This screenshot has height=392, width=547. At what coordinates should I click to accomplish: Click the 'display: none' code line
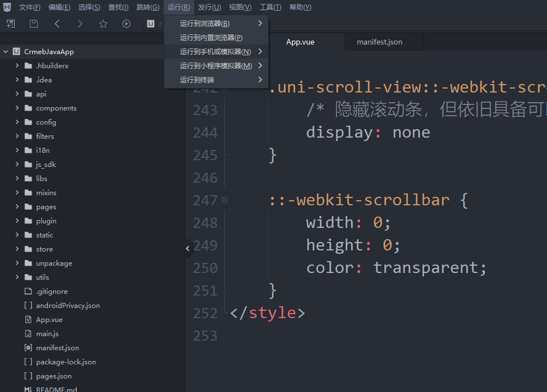368,133
